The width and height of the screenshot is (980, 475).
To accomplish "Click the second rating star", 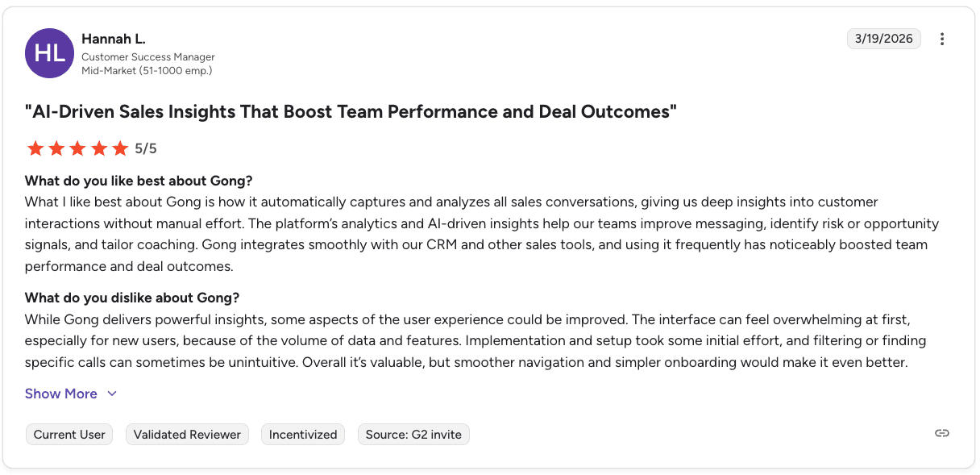I will click(x=56, y=148).
